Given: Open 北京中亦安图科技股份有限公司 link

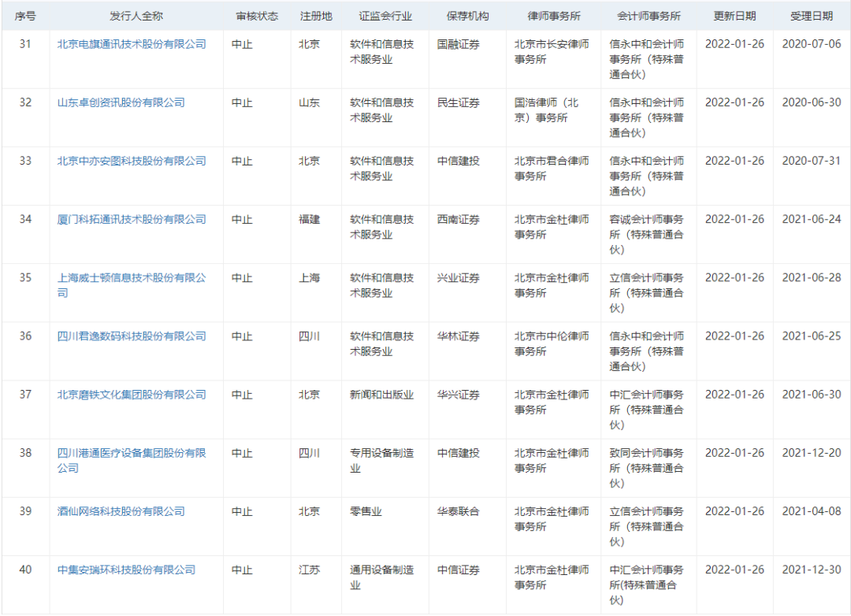Looking at the screenshot, I should coord(132,161).
